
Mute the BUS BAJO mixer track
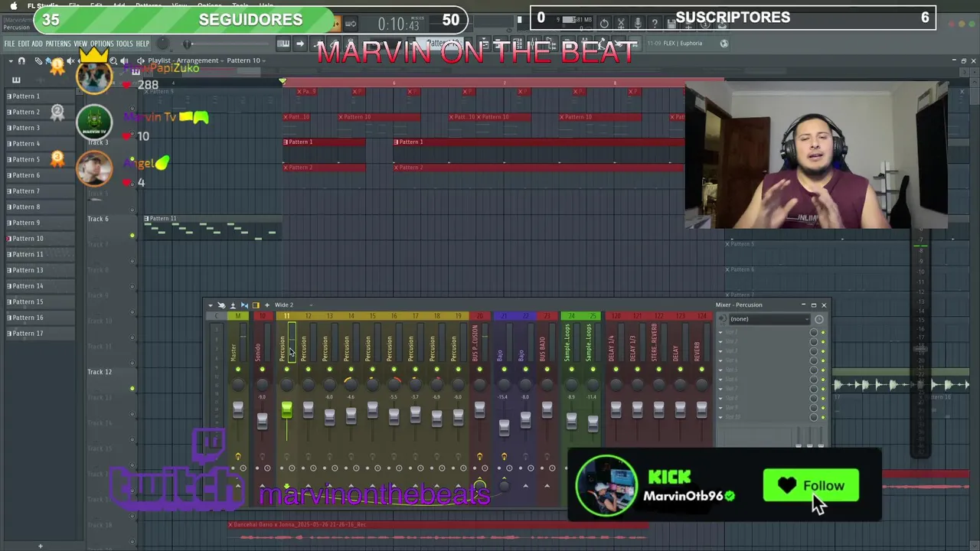(547, 370)
